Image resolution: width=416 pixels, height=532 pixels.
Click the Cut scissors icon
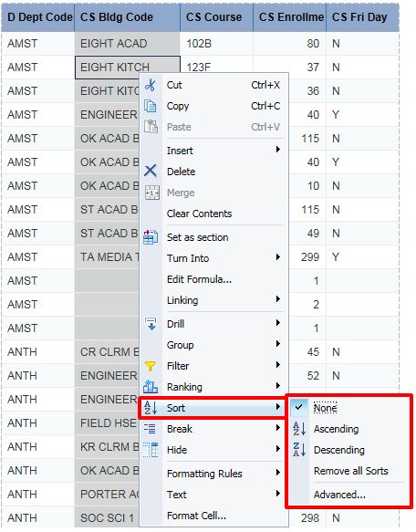click(x=151, y=85)
